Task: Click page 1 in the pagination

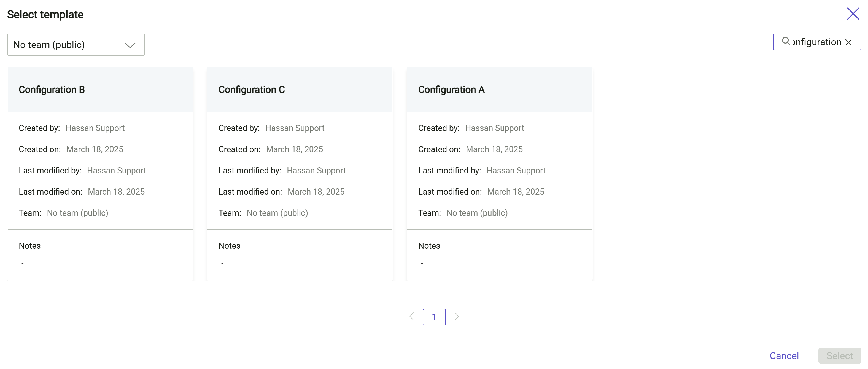Action: click(x=434, y=317)
